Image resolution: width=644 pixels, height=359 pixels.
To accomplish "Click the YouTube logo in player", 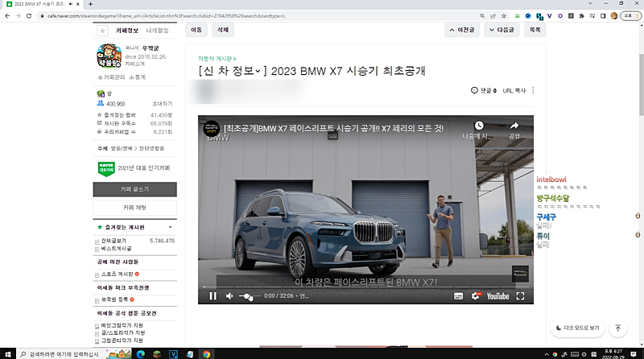I will coord(497,296).
